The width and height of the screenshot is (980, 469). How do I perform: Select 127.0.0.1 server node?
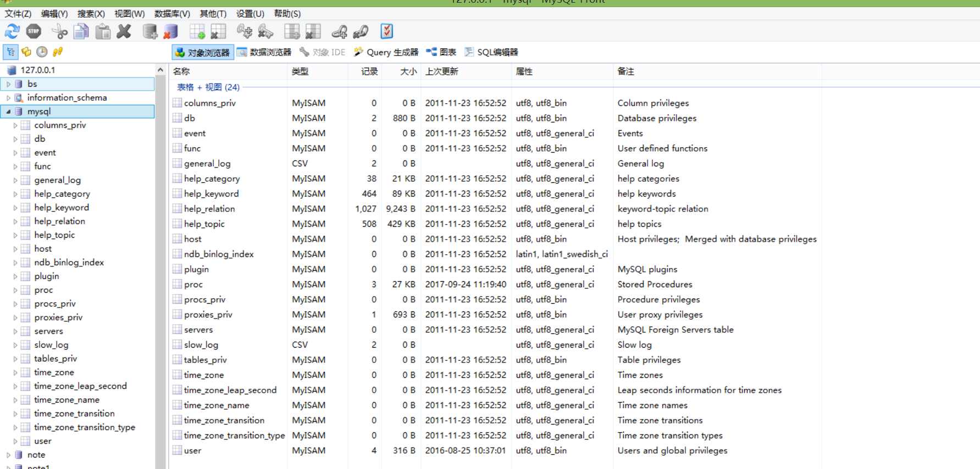[x=38, y=70]
